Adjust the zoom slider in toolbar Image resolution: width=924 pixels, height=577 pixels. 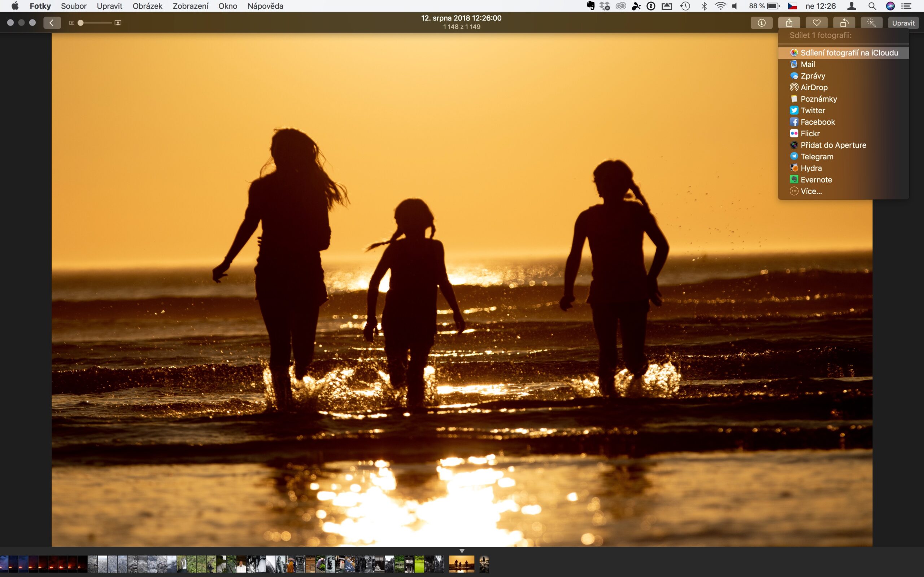(x=80, y=23)
